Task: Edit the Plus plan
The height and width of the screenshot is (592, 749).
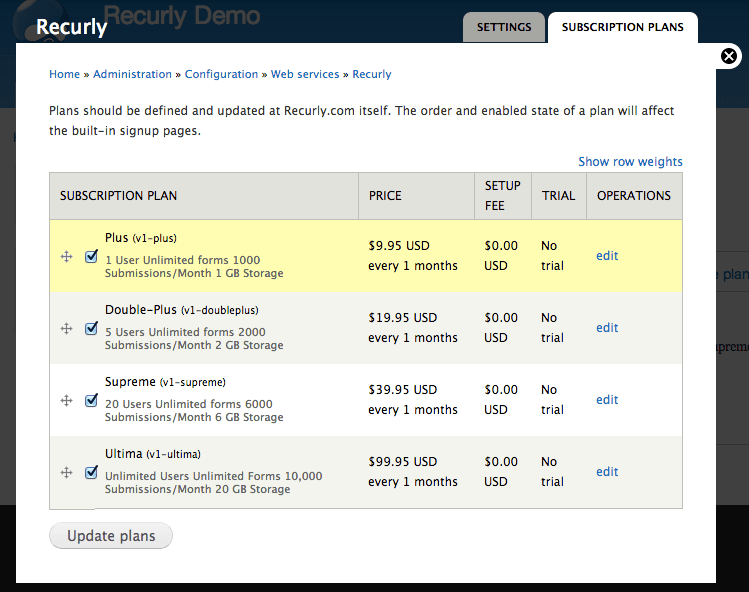Action: pyautogui.click(x=607, y=256)
